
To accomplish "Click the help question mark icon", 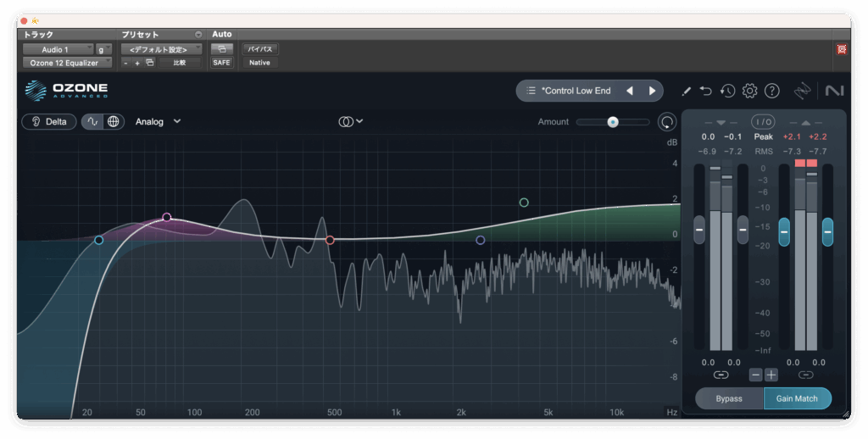I will [x=771, y=91].
